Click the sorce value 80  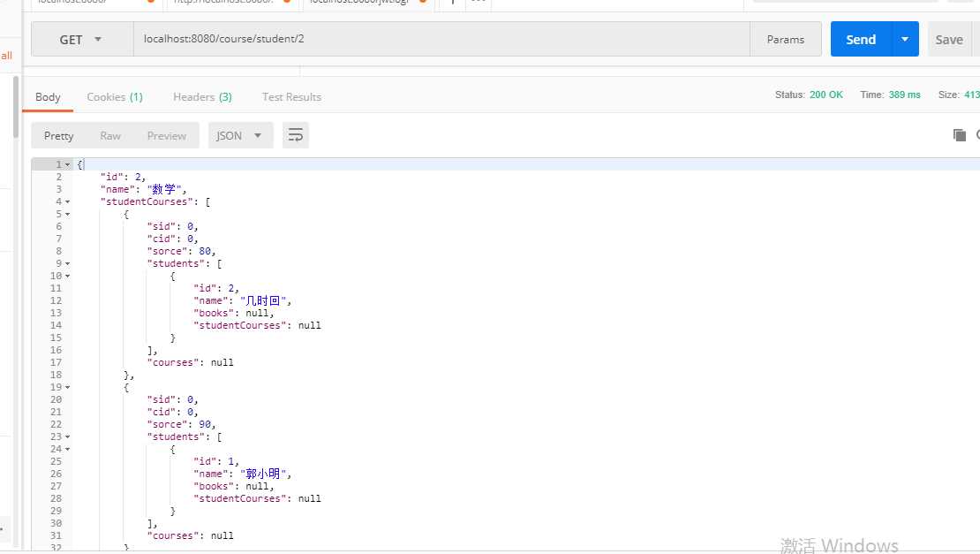[204, 251]
